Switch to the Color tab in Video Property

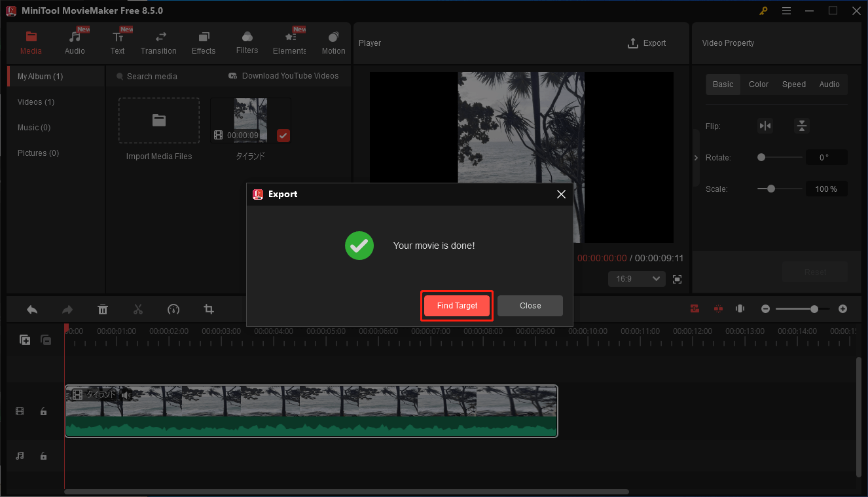[758, 84]
